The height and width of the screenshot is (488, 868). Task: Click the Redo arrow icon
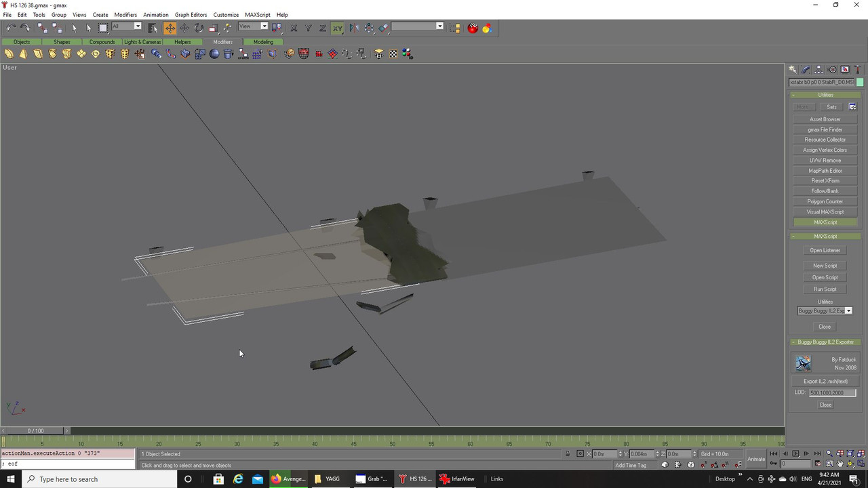click(x=25, y=28)
